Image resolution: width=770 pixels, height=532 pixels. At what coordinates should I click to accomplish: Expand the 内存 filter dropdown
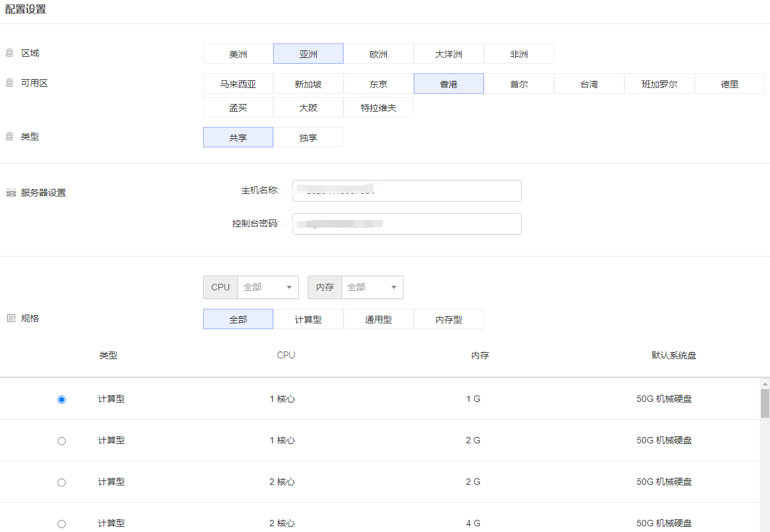point(372,287)
